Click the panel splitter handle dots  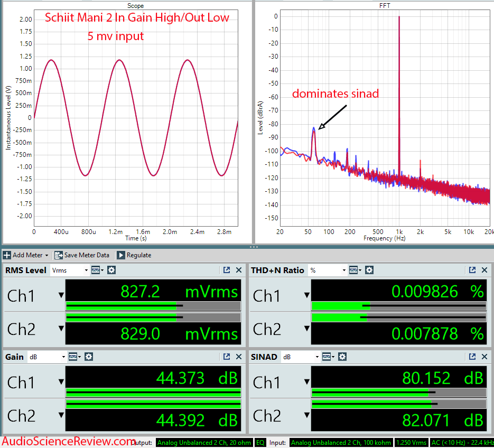[x=254, y=247]
